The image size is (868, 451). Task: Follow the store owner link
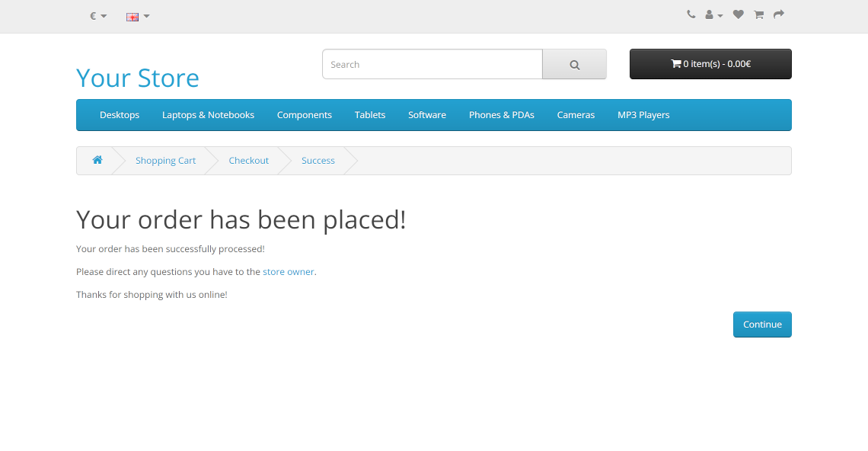(x=288, y=272)
